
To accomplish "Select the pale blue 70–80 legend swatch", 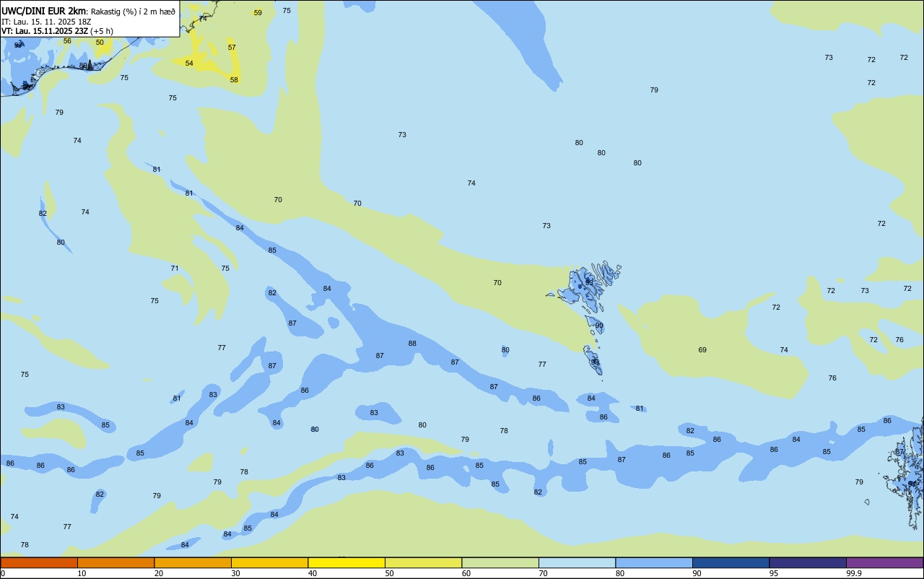I will click(577, 562).
